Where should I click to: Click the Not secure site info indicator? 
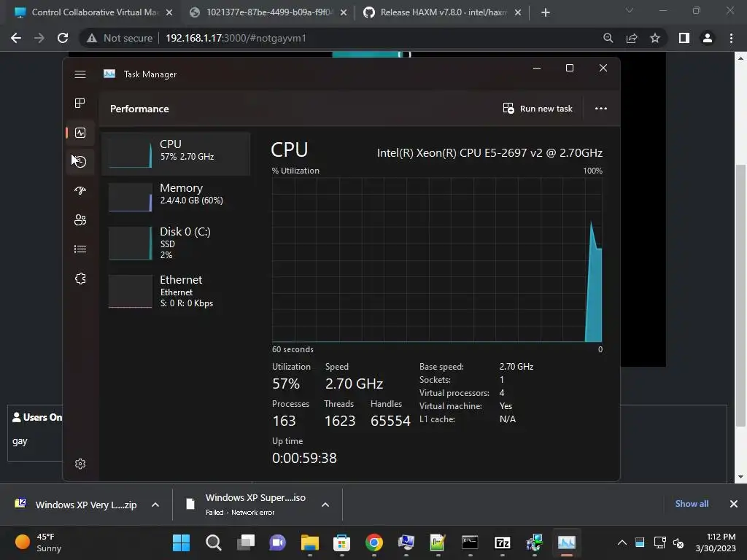[x=120, y=38]
